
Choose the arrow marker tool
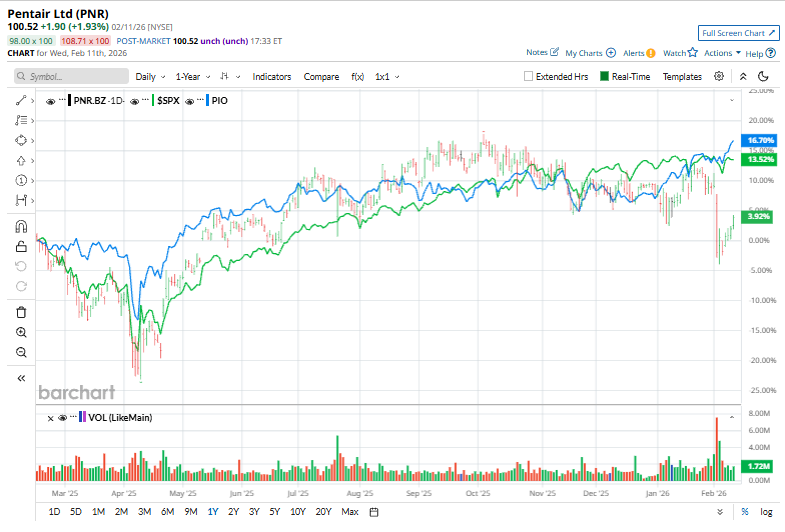21,161
